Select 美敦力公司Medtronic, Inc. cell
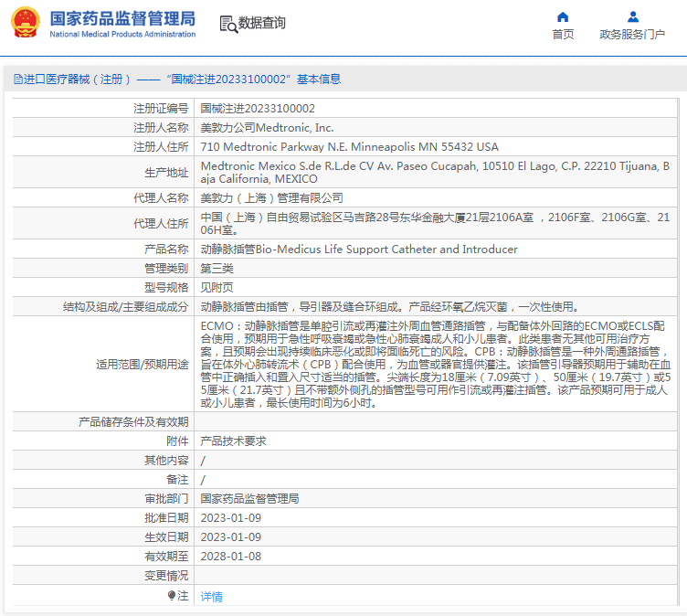The height and width of the screenshot is (616, 687). click(x=267, y=128)
